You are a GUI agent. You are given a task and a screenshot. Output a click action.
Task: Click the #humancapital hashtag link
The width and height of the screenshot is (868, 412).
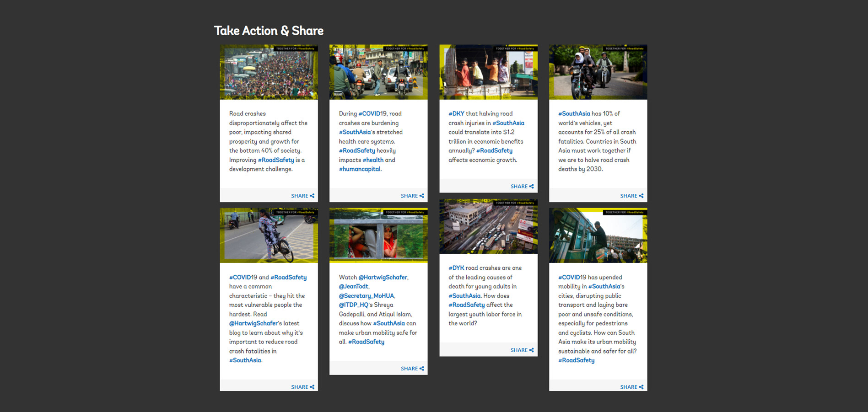(360, 169)
